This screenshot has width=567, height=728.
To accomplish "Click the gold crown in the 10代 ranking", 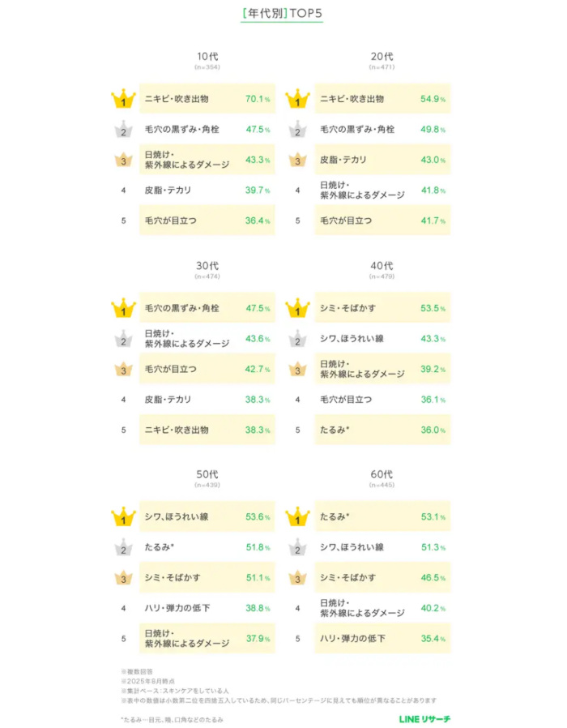I will 123,100.
